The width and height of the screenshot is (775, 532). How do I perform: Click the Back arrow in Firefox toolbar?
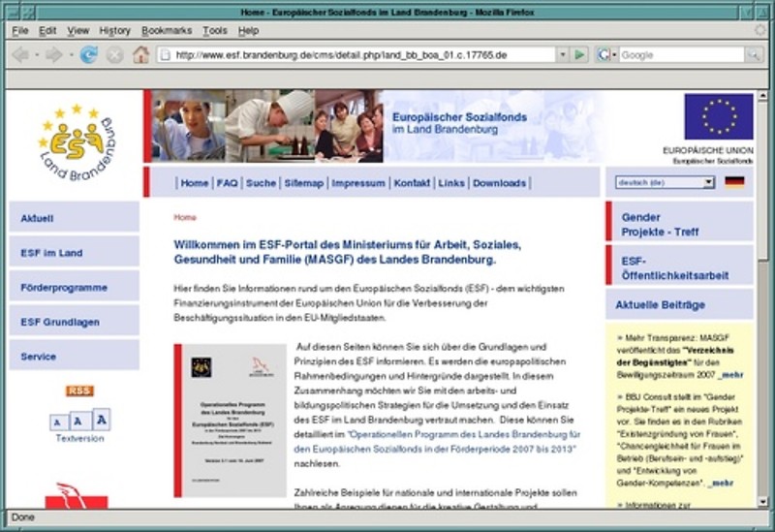coord(20,54)
